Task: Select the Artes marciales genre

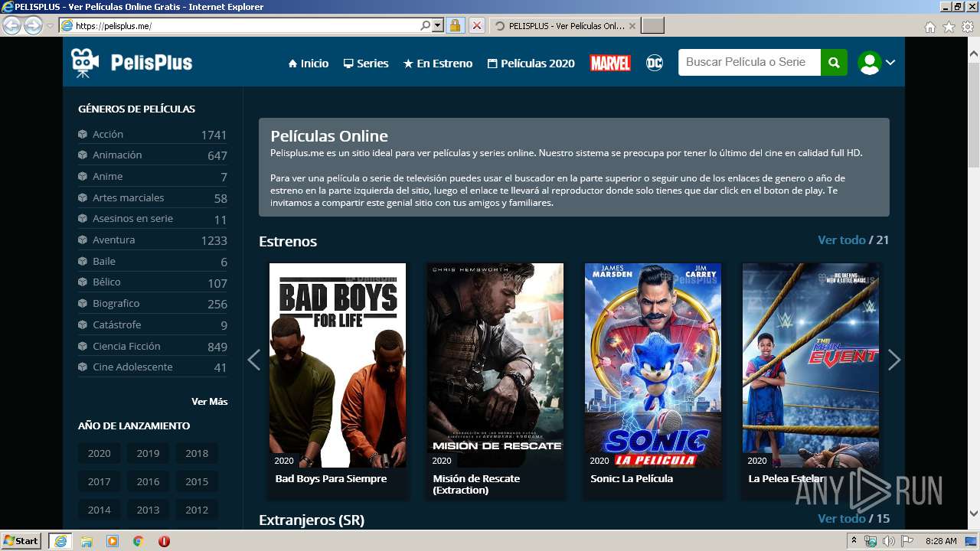Action: (x=152, y=197)
